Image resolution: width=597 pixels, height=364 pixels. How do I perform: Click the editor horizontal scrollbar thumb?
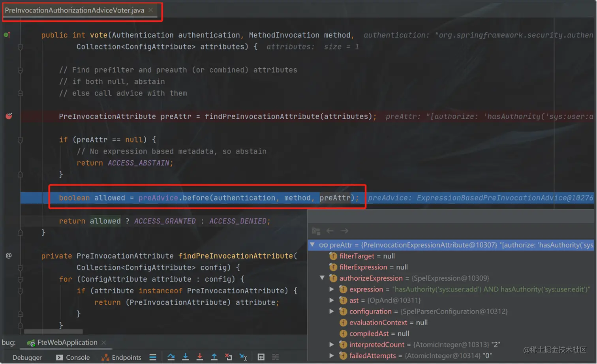(53, 331)
